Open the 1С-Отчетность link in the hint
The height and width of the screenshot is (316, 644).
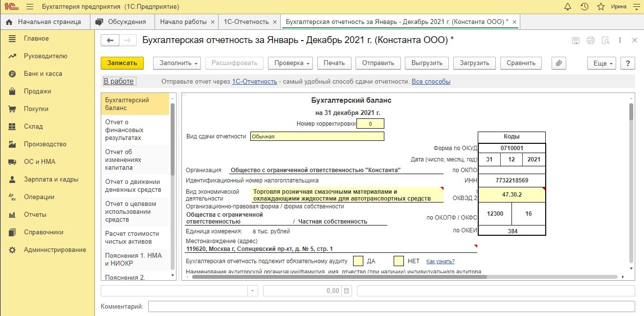point(254,82)
